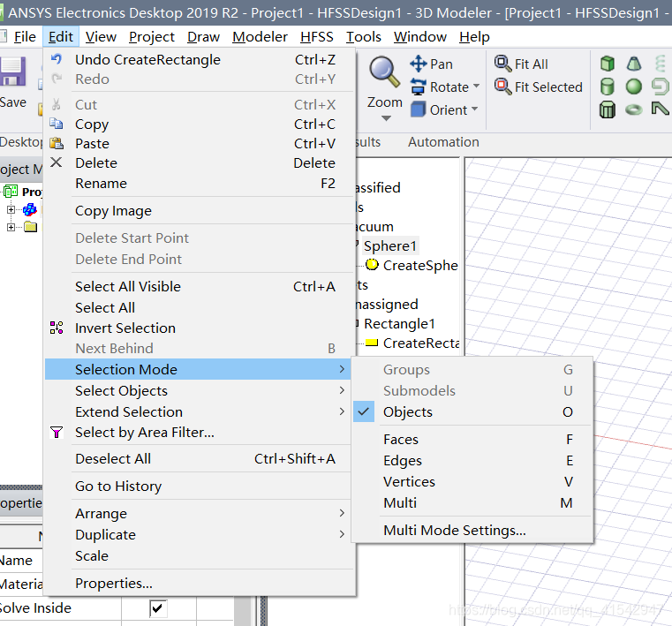
Task: Open the Select Objects submenu
Action: click(x=199, y=391)
